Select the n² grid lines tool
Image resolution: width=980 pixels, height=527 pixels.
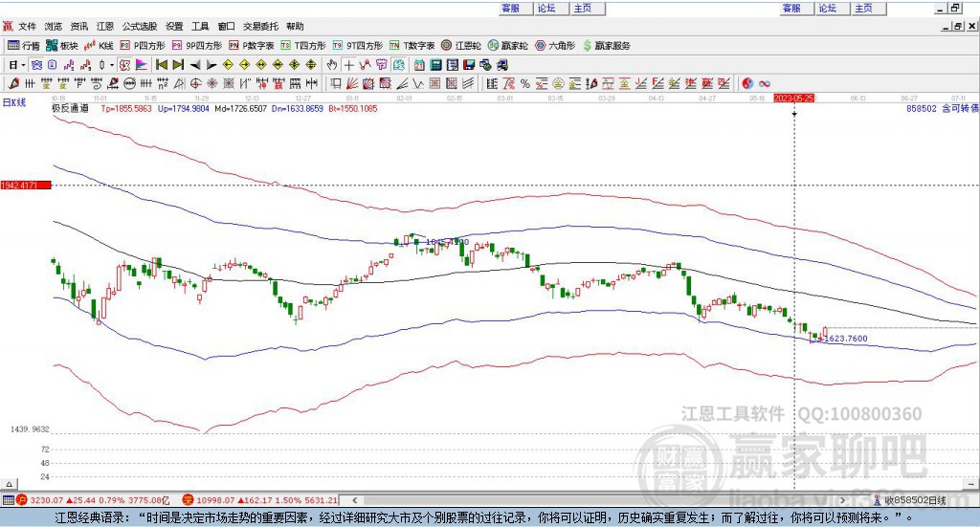163,83
